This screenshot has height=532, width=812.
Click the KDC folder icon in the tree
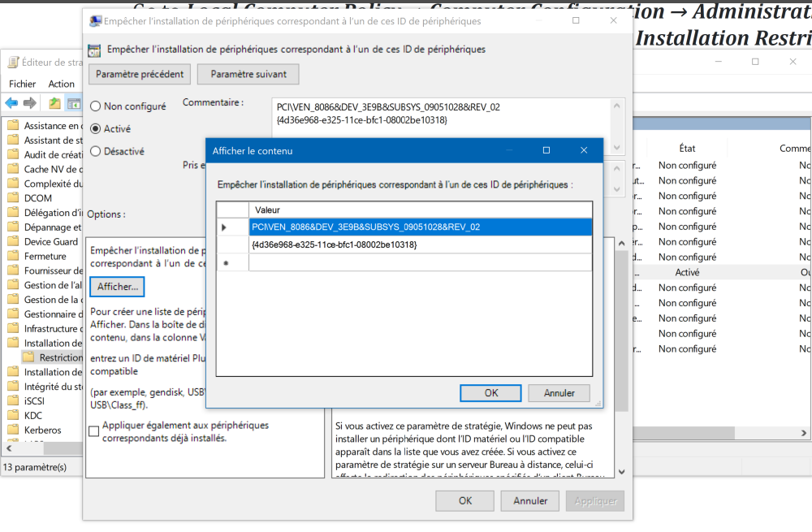pyautogui.click(x=14, y=415)
